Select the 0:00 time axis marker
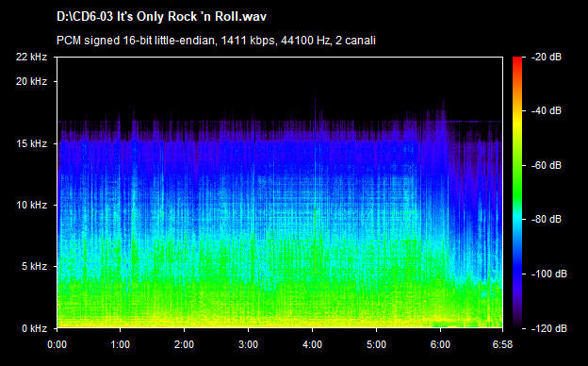The width and height of the screenshot is (588, 366). (x=57, y=344)
